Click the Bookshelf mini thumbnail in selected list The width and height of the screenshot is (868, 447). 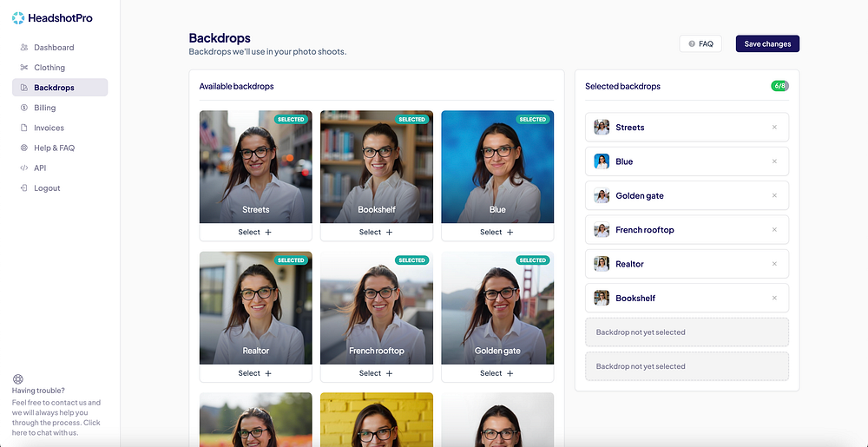click(602, 299)
